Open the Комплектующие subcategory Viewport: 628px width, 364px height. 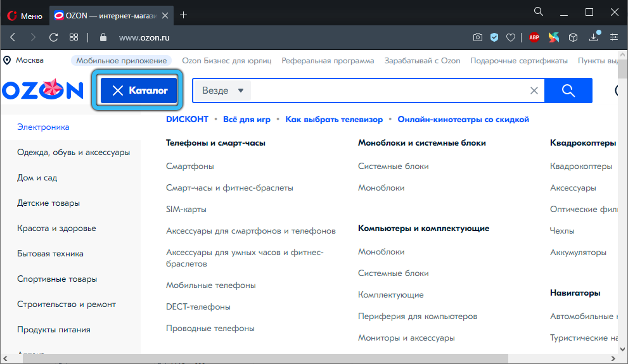pyautogui.click(x=390, y=295)
